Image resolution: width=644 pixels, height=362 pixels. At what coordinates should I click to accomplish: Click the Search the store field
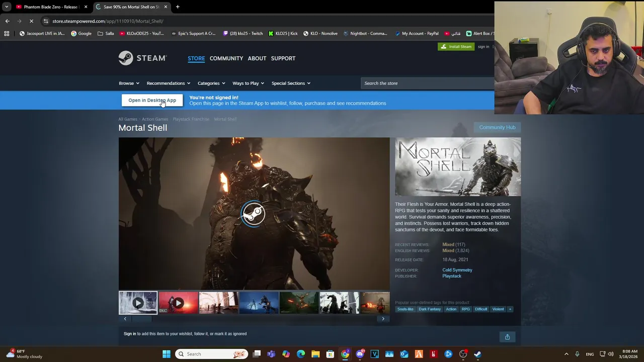[428, 83]
